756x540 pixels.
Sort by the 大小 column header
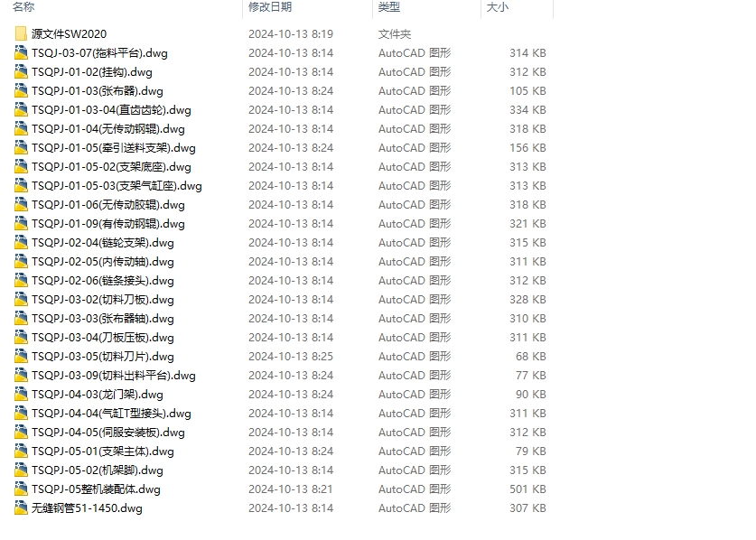(498, 6)
